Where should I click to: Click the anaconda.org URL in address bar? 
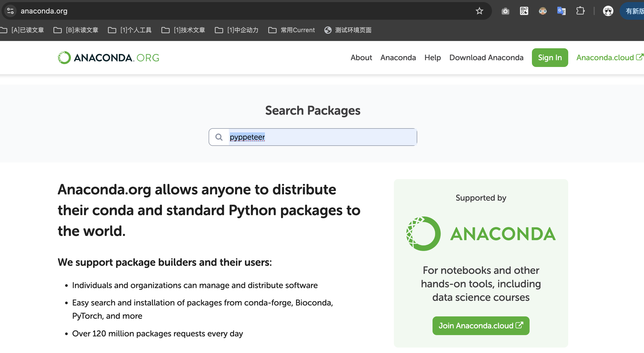pos(44,11)
